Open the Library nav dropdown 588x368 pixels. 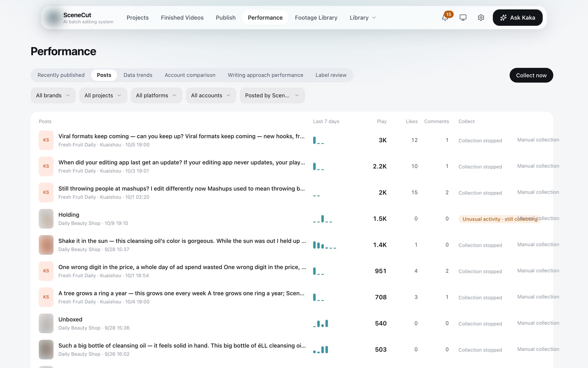tap(363, 18)
